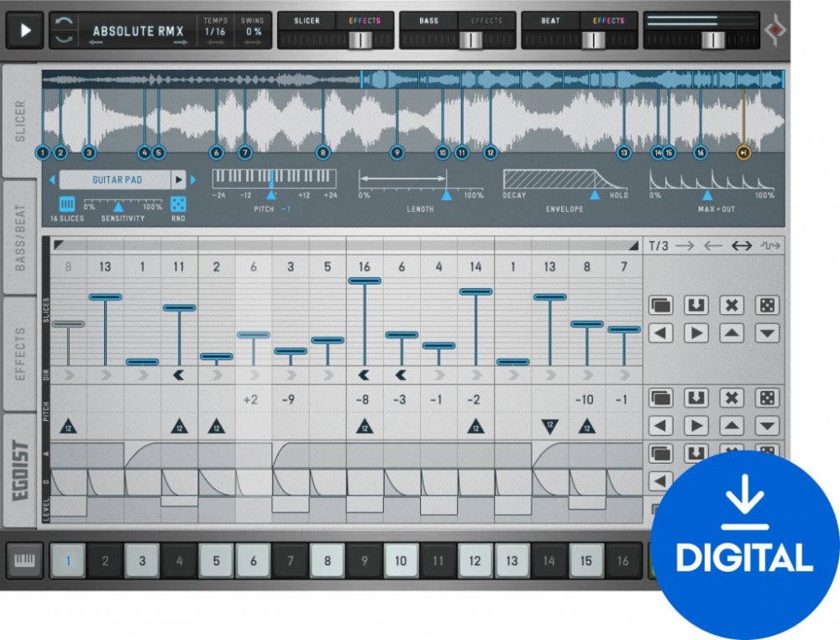
Task: Click the Sensitivity slider handle
Action: [118, 207]
